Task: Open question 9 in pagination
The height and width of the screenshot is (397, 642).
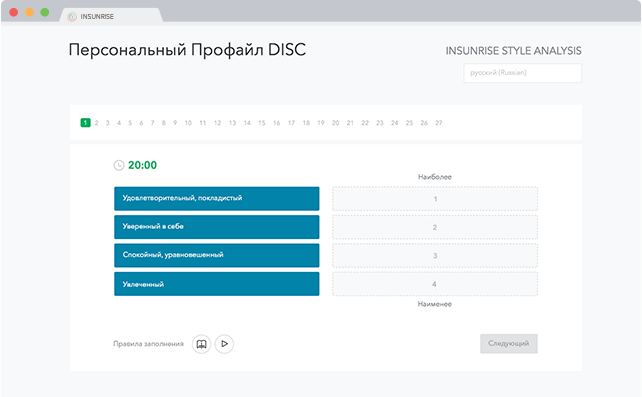Action: [x=175, y=123]
